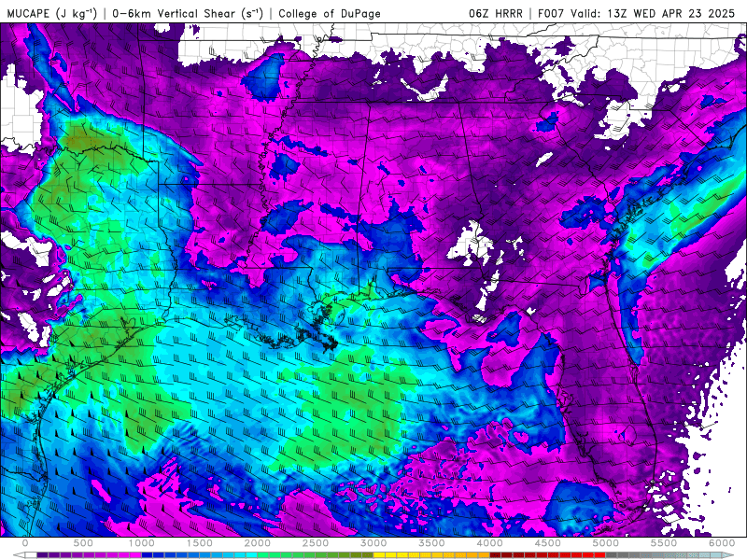The width and height of the screenshot is (747, 560).
Task: Click the 4000 label on the color scale
Action: 490,543
